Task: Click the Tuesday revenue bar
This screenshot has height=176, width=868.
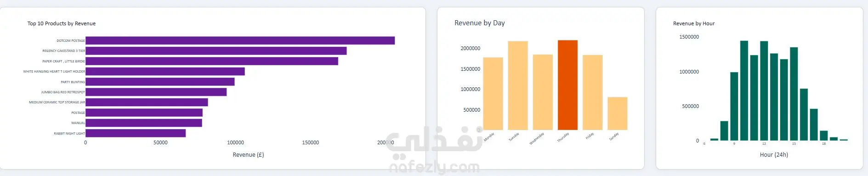Action: [518, 85]
